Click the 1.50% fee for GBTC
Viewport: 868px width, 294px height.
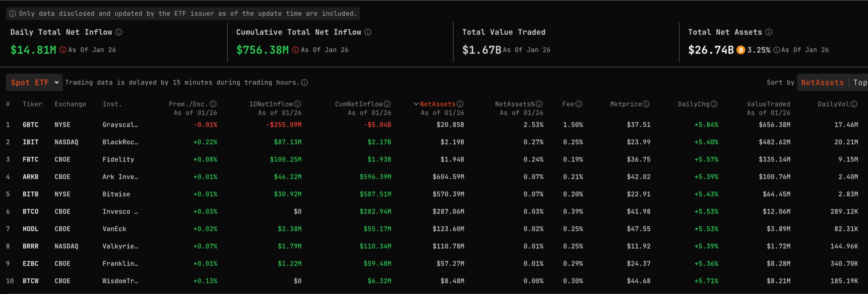click(x=573, y=125)
